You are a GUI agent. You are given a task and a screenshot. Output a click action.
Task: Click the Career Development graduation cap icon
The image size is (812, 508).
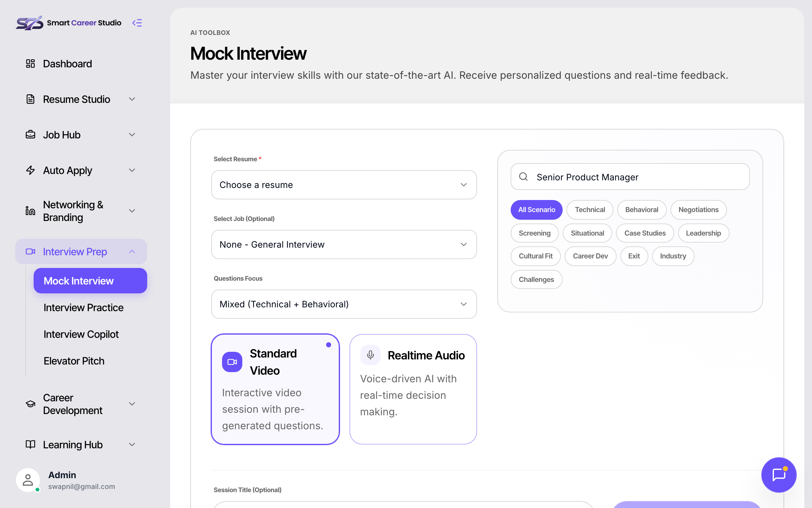(x=30, y=404)
